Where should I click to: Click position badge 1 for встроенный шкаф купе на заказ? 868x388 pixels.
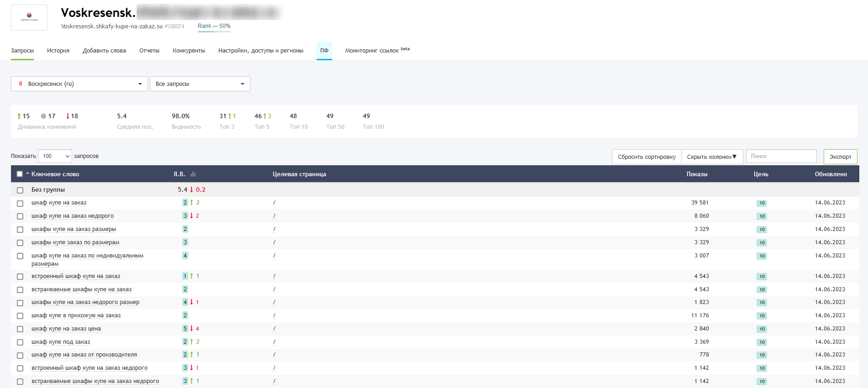185,276
